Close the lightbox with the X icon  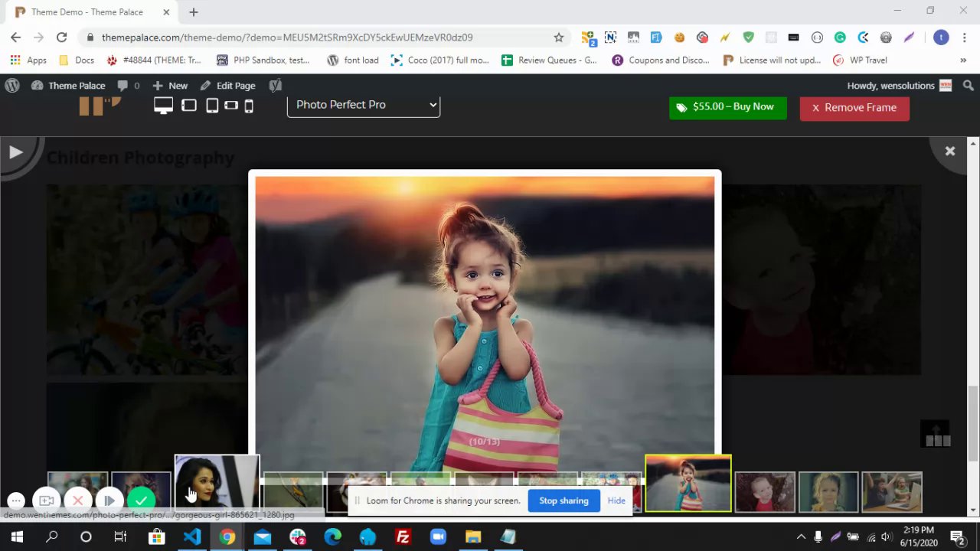[950, 152]
